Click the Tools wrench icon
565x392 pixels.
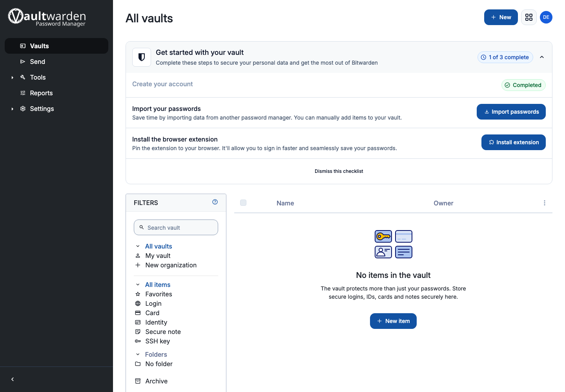point(23,77)
